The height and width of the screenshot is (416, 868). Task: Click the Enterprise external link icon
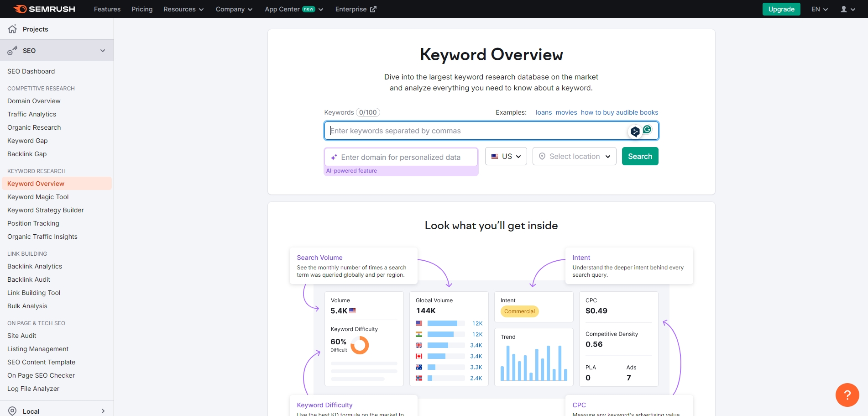pyautogui.click(x=373, y=9)
